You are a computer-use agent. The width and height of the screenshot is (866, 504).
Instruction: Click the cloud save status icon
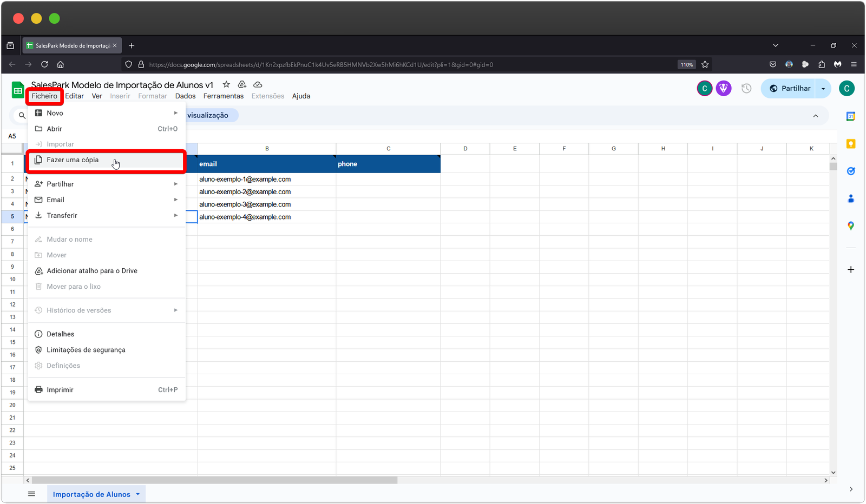[x=258, y=84]
